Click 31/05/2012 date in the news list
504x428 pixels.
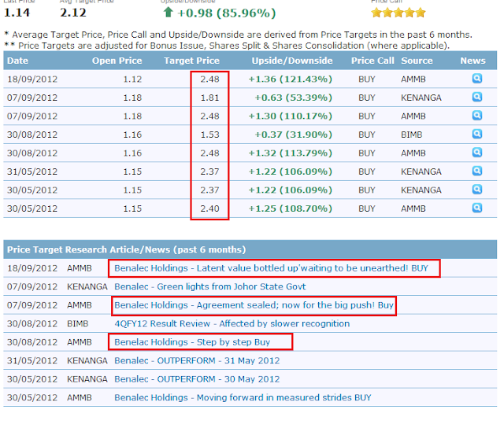pyautogui.click(x=32, y=360)
